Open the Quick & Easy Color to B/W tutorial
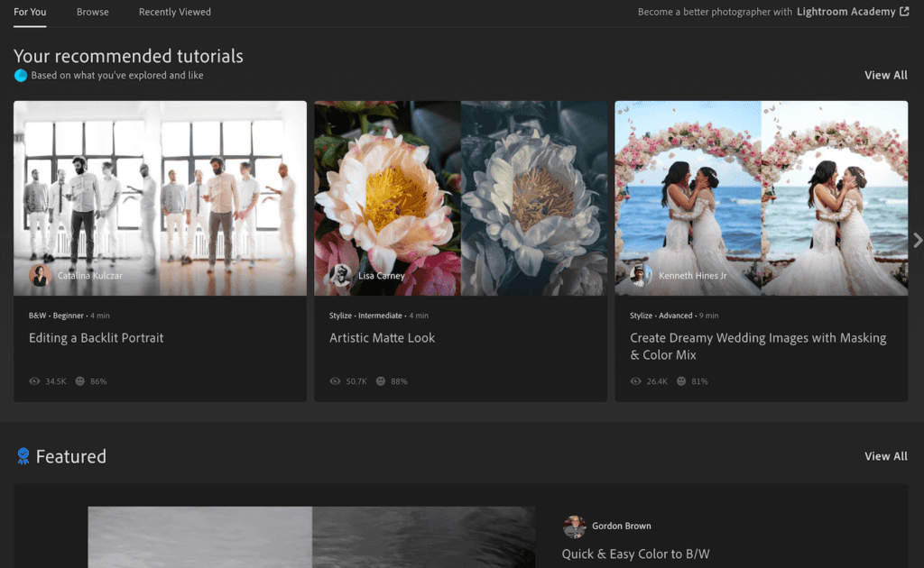The height and width of the screenshot is (568, 924). [635, 554]
